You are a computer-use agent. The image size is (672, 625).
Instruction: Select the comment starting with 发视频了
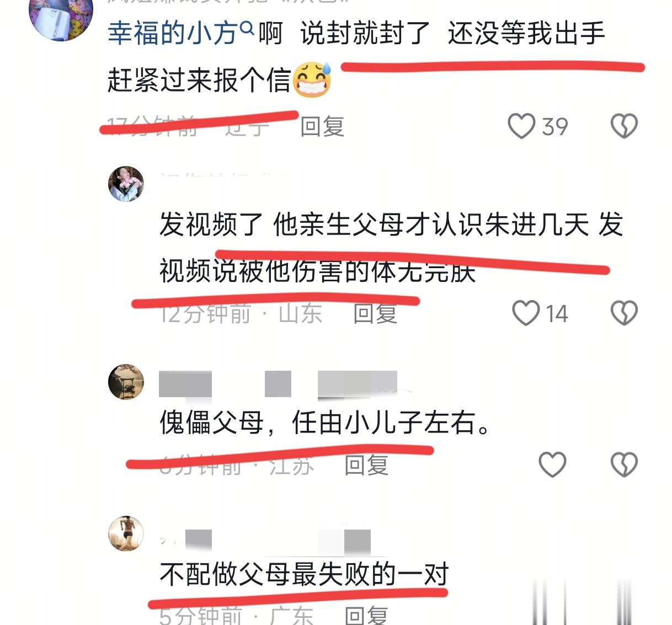[x=391, y=248]
